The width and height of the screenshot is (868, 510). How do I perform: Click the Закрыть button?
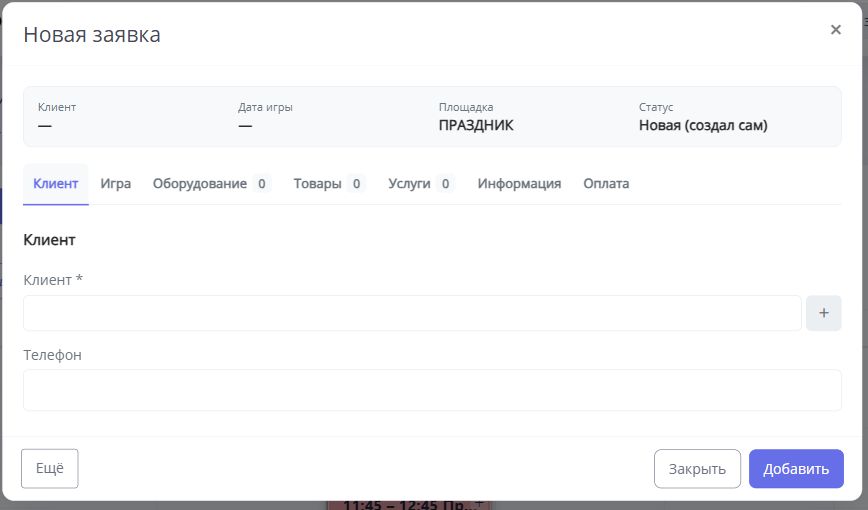pos(697,468)
